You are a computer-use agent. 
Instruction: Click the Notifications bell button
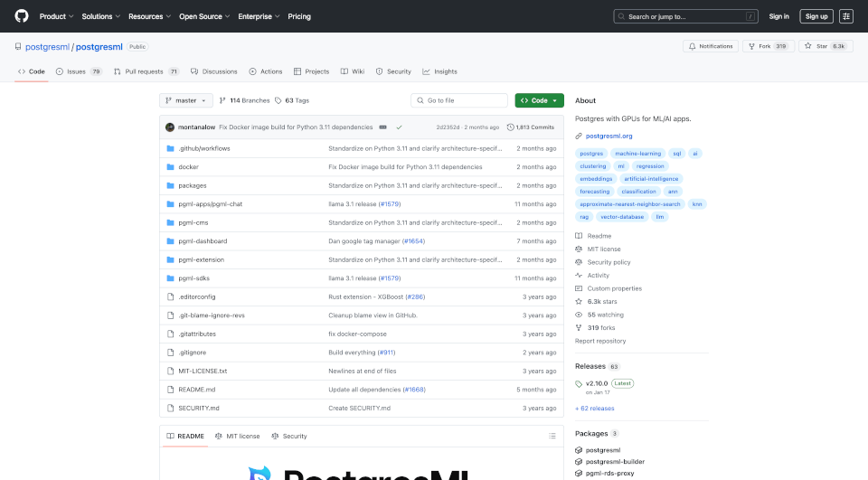tap(711, 46)
